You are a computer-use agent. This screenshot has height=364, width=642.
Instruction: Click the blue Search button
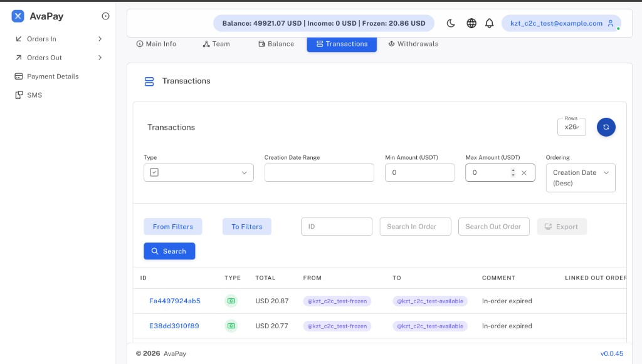[x=169, y=251]
